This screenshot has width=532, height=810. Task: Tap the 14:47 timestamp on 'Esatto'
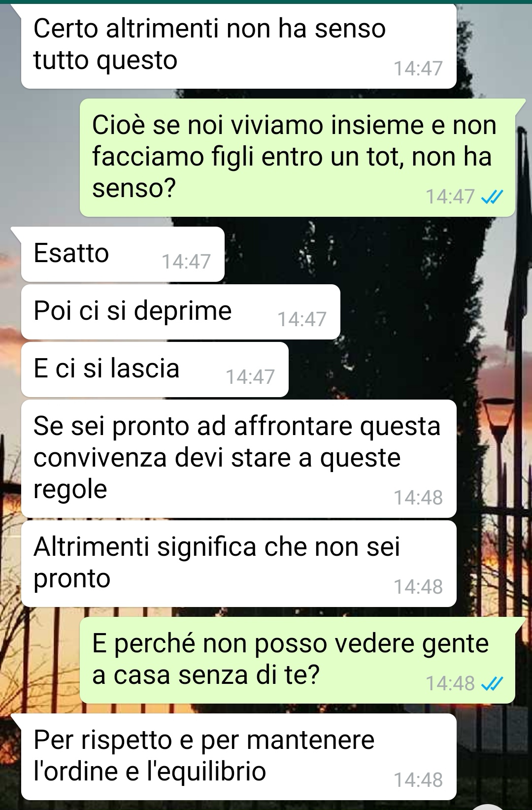(x=186, y=262)
